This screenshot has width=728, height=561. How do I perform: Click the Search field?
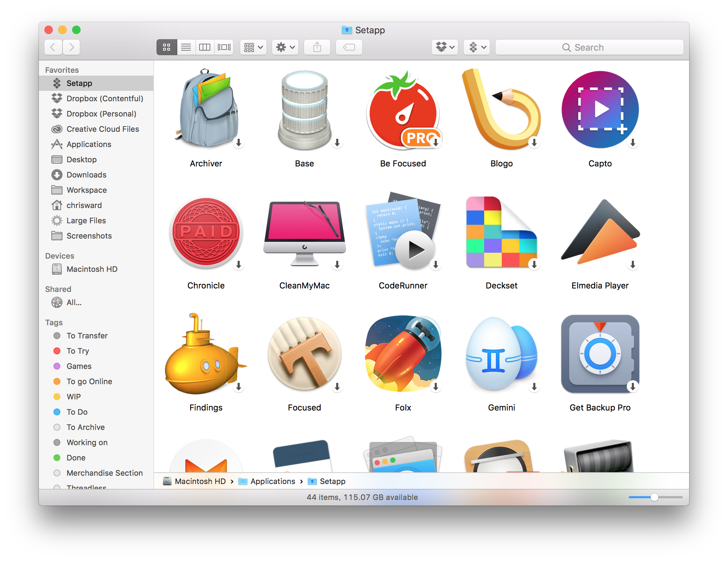point(589,47)
